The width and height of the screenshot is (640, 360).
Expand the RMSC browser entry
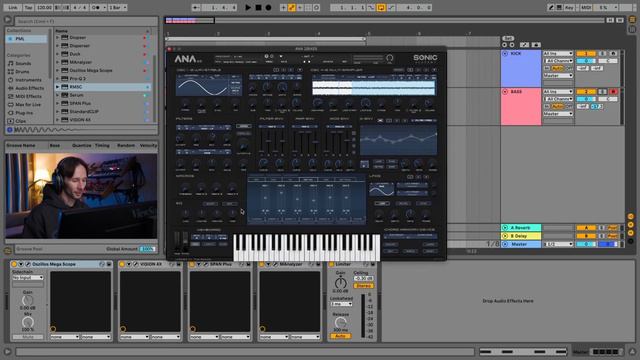click(x=58, y=87)
